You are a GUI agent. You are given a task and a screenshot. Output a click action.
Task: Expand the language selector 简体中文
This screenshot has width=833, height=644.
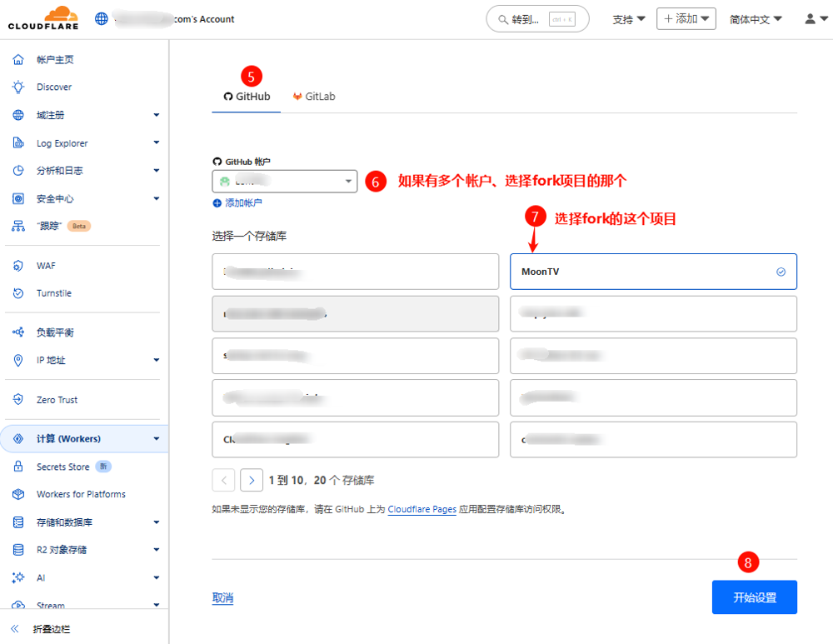point(756,19)
